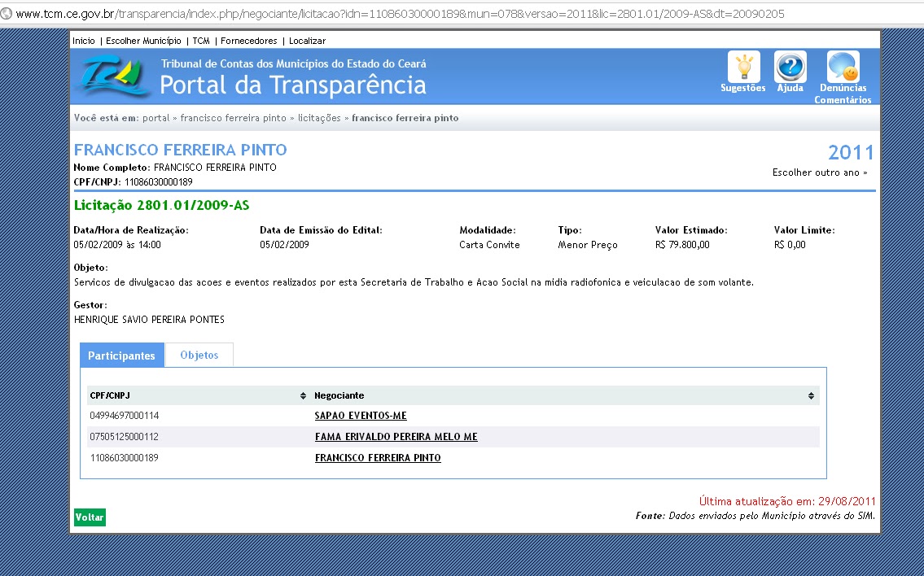Switch to the Participantes tab
This screenshot has height=576, width=924.
click(121, 356)
